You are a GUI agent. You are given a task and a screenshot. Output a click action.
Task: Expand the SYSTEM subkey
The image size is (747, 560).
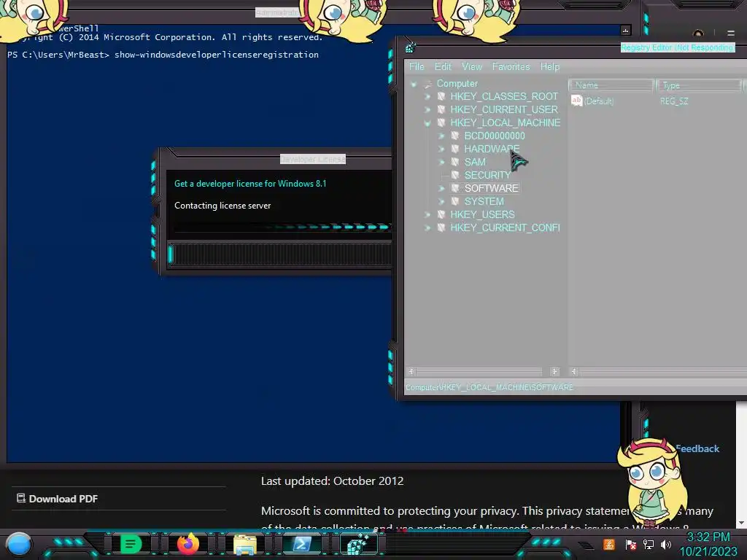point(441,201)
